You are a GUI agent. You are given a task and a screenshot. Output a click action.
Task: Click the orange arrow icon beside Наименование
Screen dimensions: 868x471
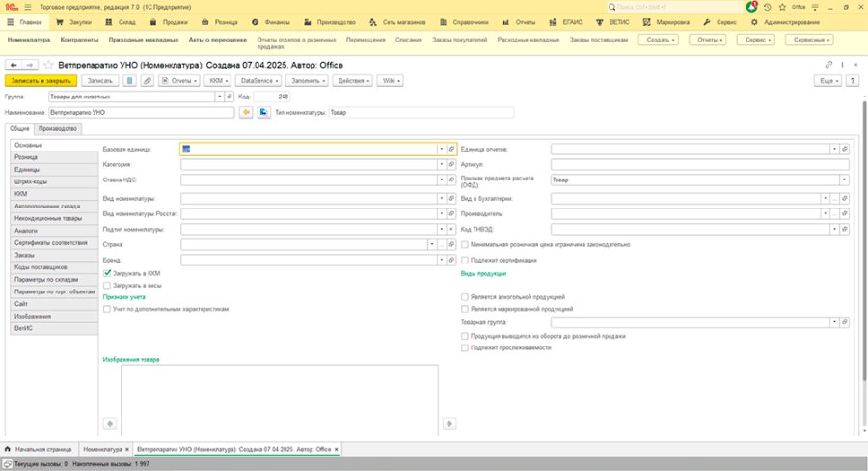coord(246,113)
